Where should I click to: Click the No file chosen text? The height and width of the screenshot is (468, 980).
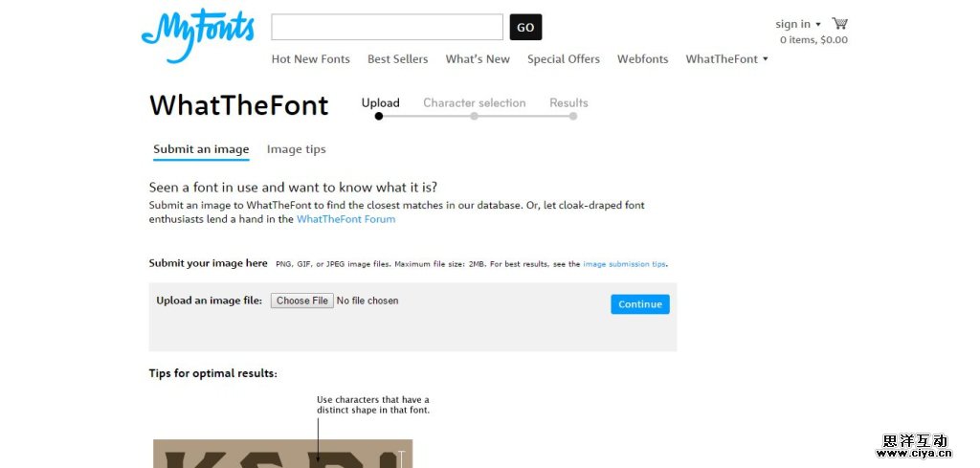[367, 301]
